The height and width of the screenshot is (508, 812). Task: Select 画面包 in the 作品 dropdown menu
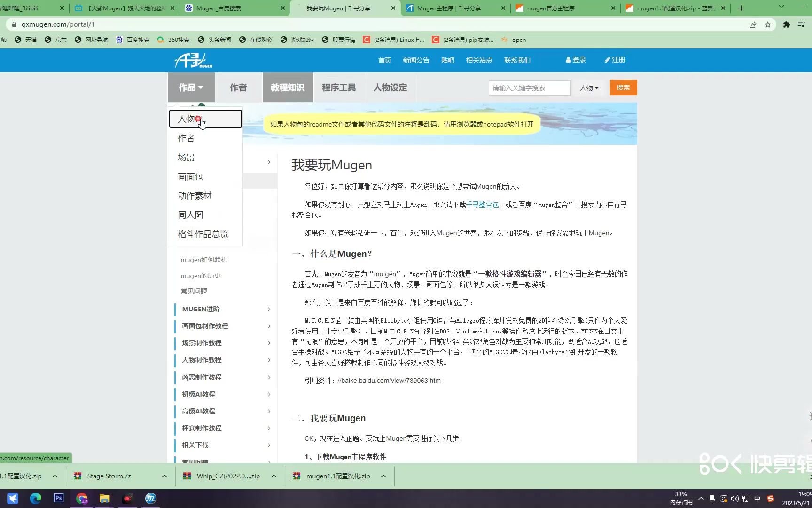point(205,177)
